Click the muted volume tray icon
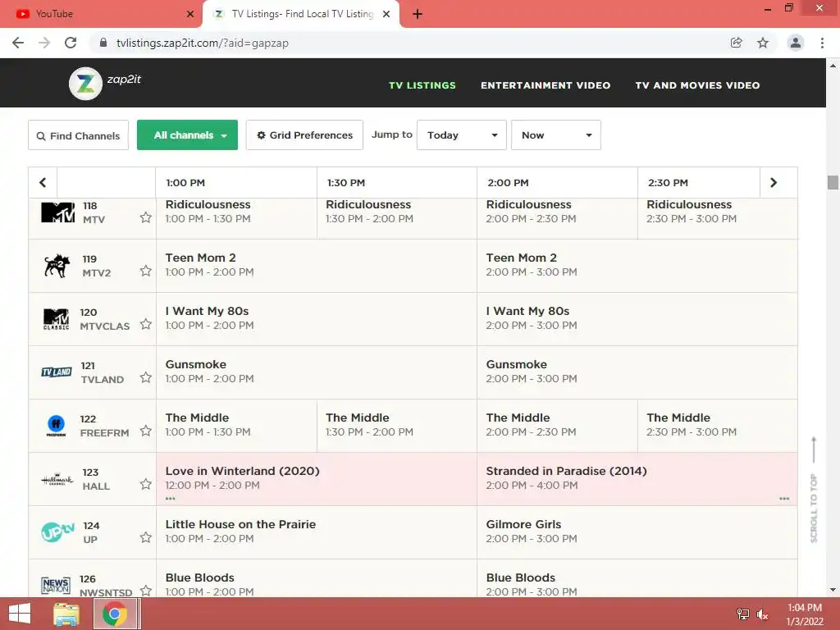 tap(762, 614)
